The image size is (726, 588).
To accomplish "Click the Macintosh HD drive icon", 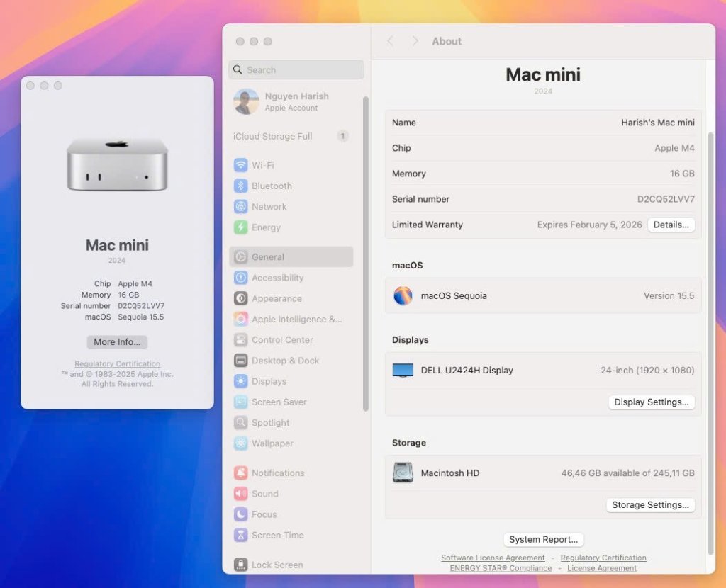I will pyautogui.click(x=403, y=473).
